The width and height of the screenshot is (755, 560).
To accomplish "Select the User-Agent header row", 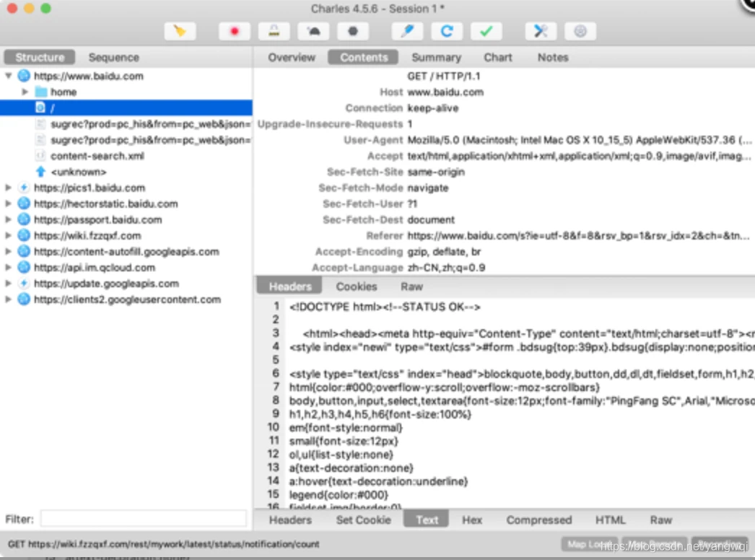I will [504, 139].
